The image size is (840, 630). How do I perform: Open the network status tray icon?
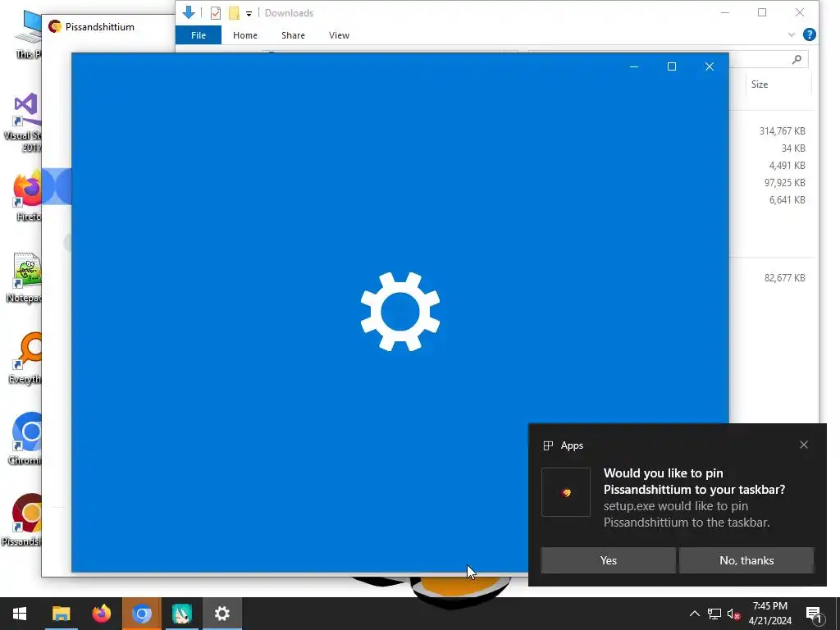pos(714,614)
